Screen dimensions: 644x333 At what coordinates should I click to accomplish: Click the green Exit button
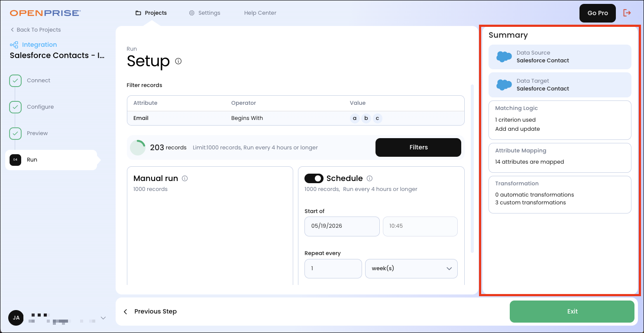572,311
